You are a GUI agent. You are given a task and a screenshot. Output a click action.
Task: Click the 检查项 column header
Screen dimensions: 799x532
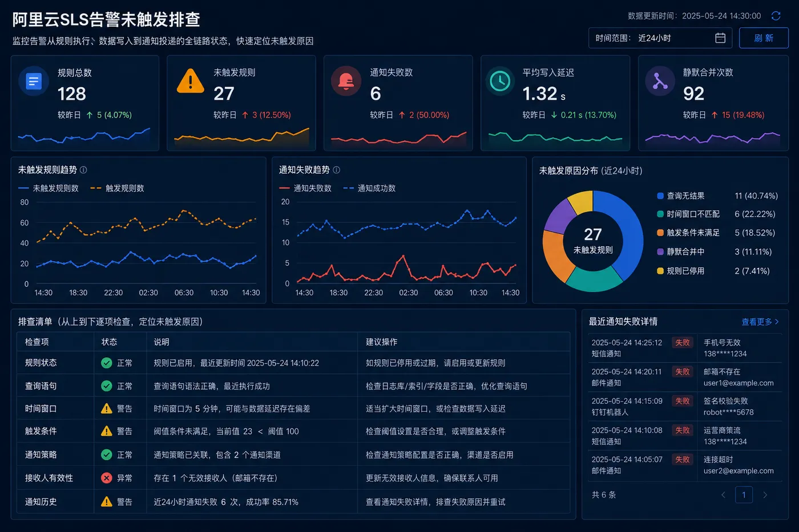[x=37, y=342]
